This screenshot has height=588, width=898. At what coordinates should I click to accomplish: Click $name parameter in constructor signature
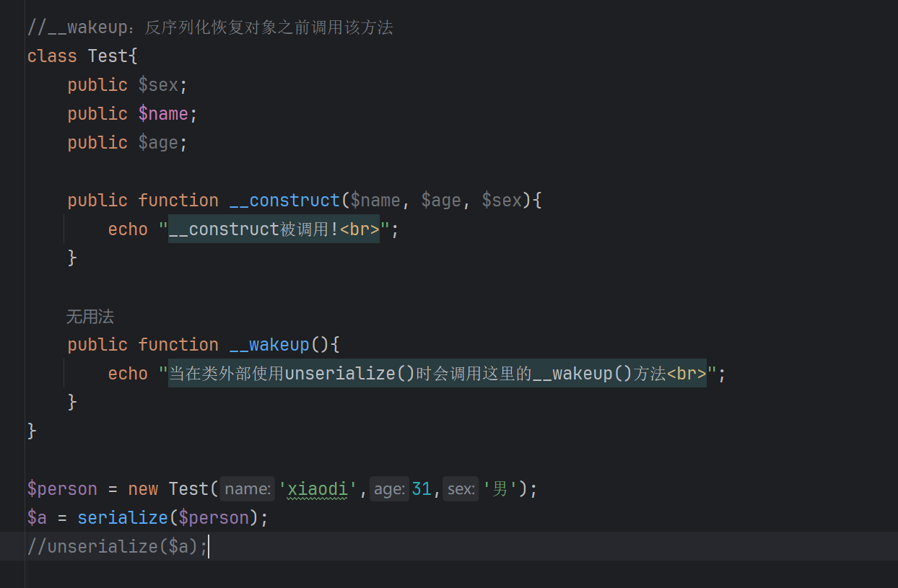point(375,201)
